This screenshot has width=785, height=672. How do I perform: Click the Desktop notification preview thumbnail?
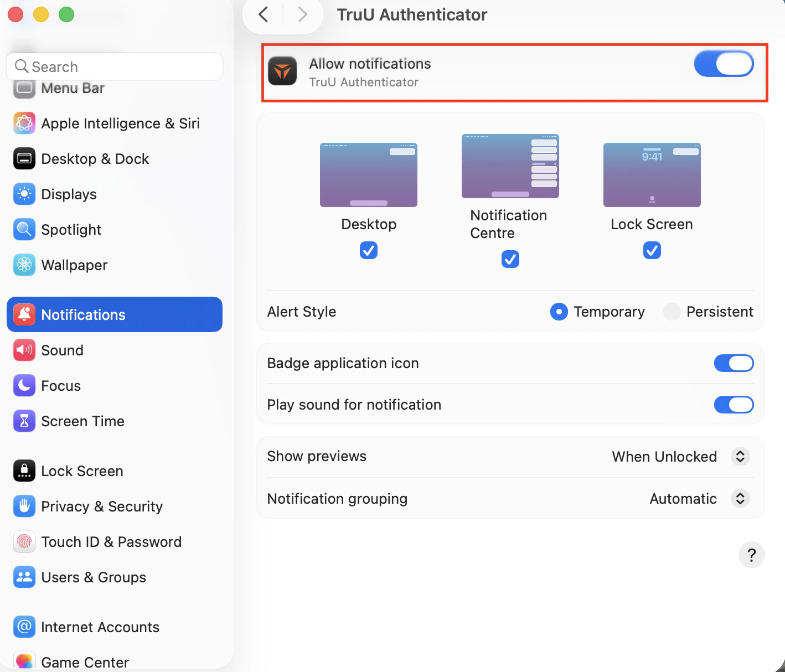369,175
